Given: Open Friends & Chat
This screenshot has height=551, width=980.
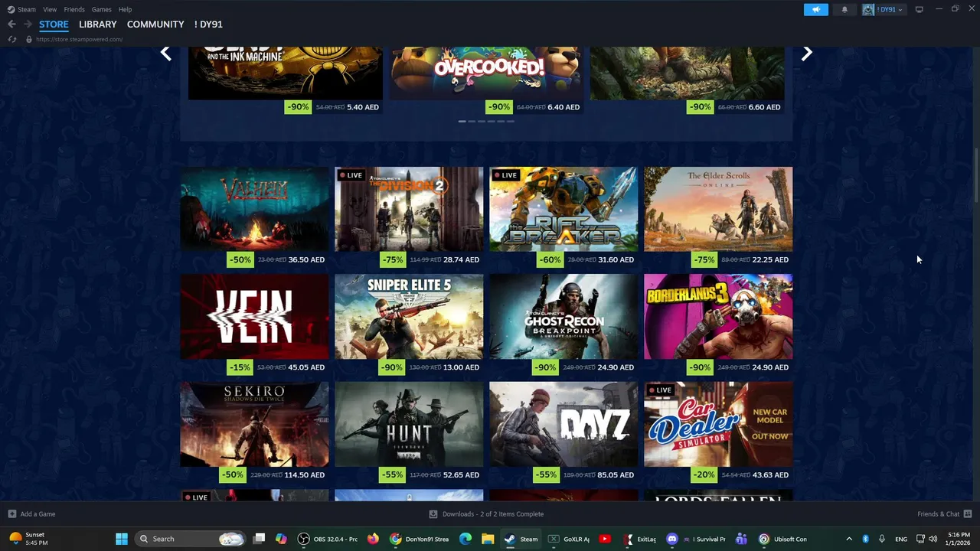Looking at the screenshot, I should [x=938, y=514].
